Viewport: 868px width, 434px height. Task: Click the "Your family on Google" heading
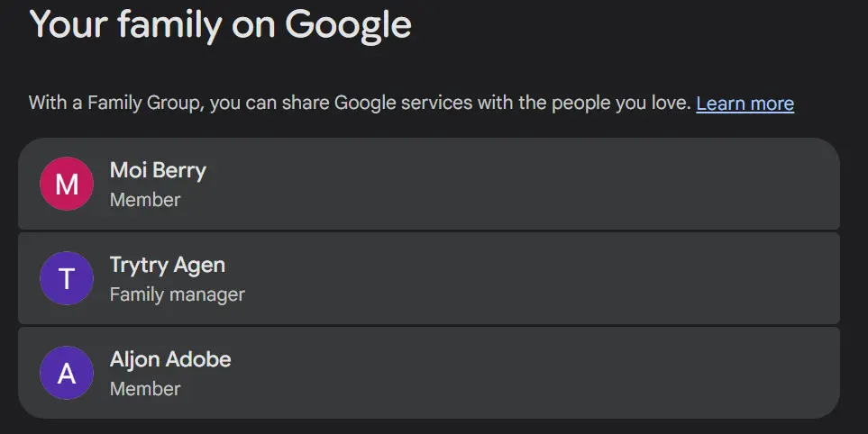(x=220, y=25)
